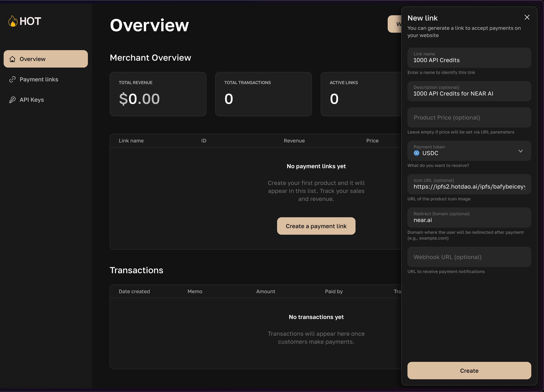Click the home icon beside Overview

(13, 59)
